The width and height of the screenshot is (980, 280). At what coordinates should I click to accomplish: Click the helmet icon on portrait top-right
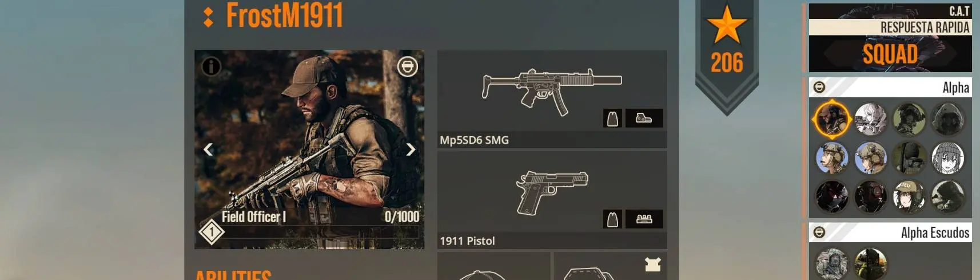click(x=408, y=67)
